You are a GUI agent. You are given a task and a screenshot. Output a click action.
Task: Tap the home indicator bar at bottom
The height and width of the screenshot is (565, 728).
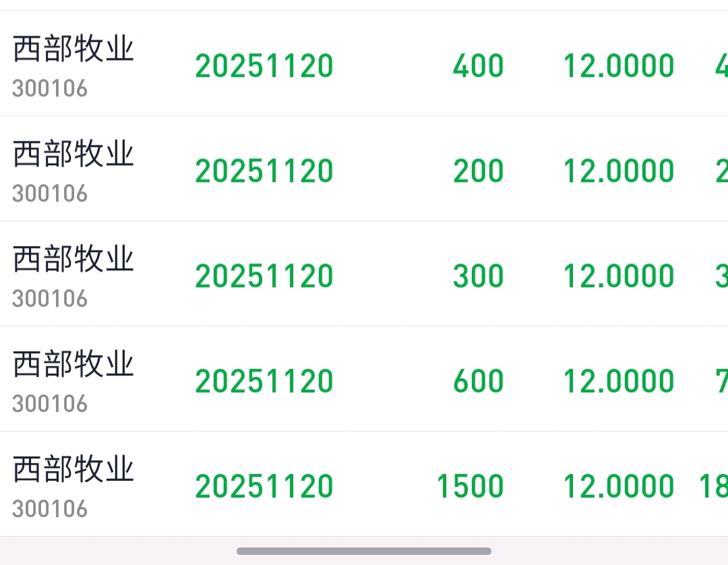[364, 551]
